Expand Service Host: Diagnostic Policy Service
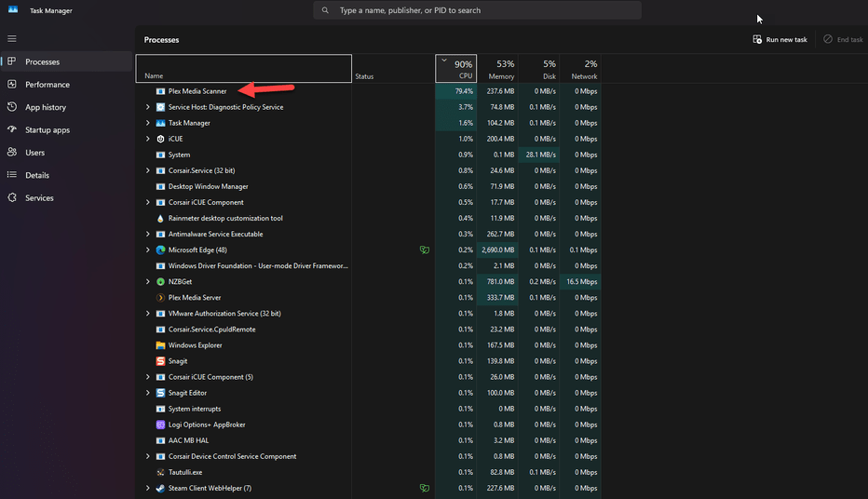This screenshot has height=499, width=868. (x=148, y=107)
